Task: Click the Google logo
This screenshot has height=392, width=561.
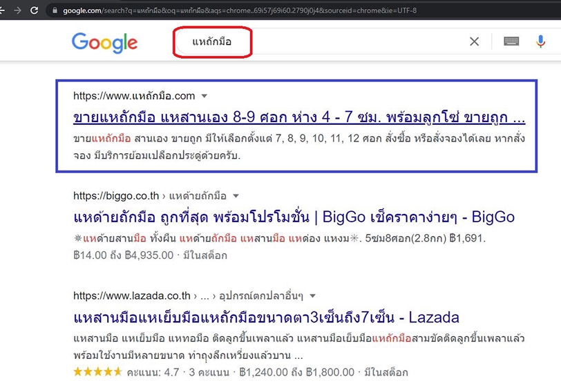Action: 104,43
